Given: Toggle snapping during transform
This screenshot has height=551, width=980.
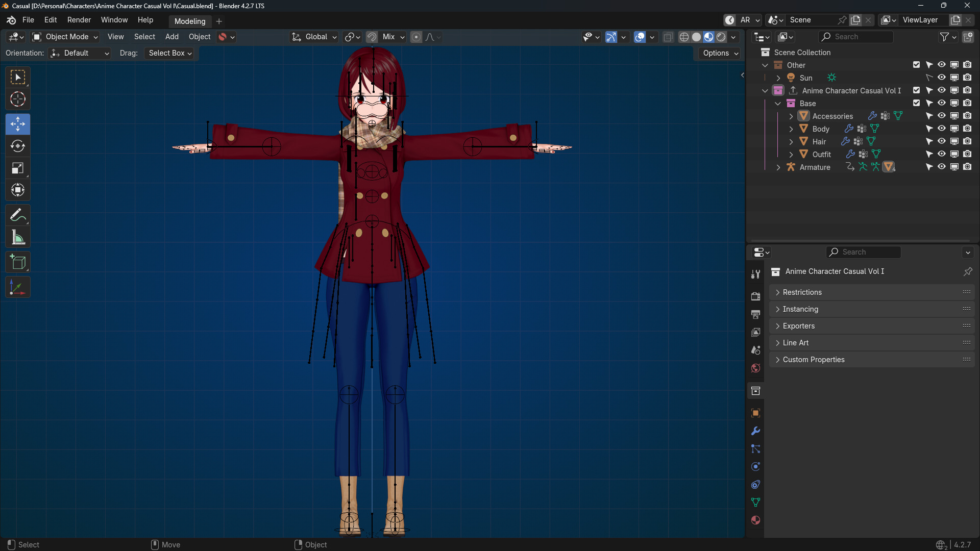Looking at the screenshot, I should point(372,37).
